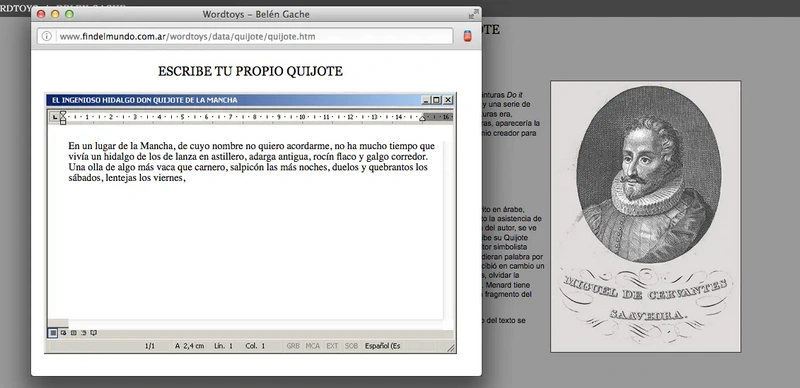Zoom the popup with the green button
The image size is (800, 388).
tap(69, 14)
